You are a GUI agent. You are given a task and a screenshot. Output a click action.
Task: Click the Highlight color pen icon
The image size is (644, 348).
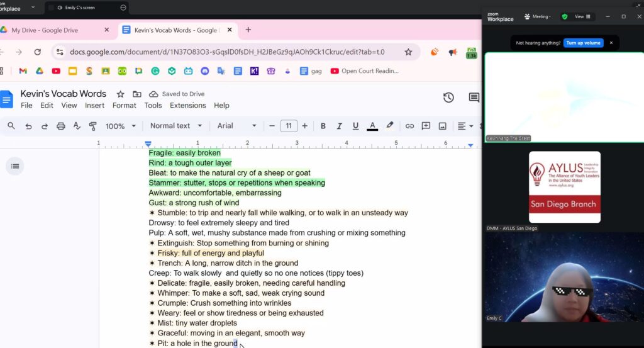(x=389, y=126)
